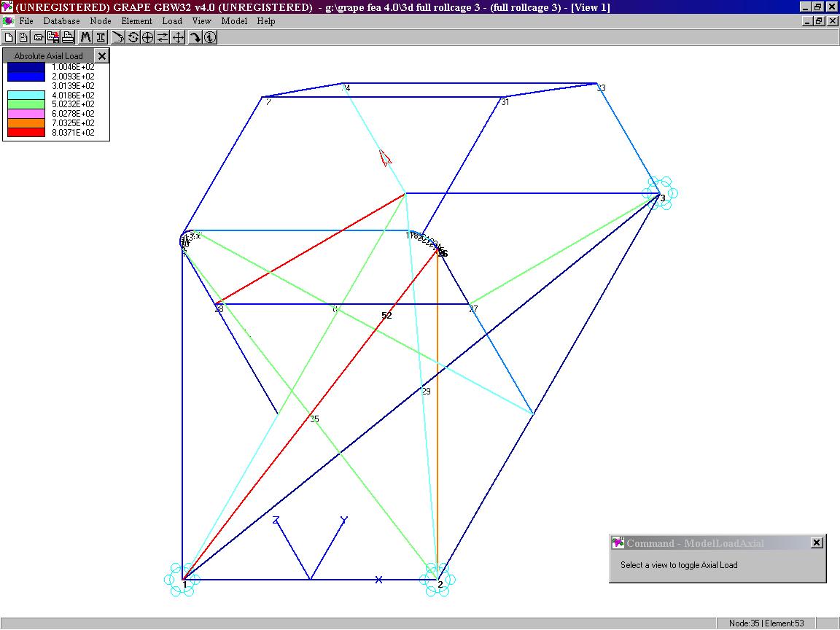Screen dimensions: 840x630
Task: Click the M-shaped material toolbar icon
Action: tap(86, 37)
